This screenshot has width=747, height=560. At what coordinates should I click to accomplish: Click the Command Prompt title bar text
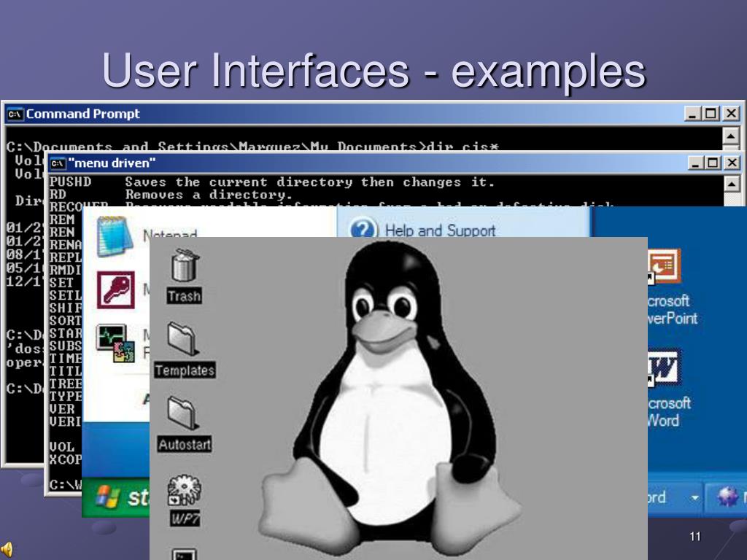tap(83, 114)
